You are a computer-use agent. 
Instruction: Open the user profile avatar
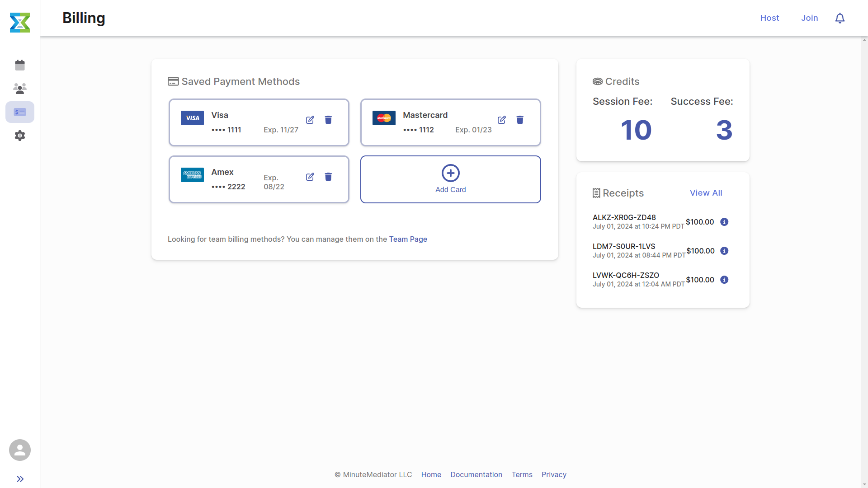click(20, 450)
